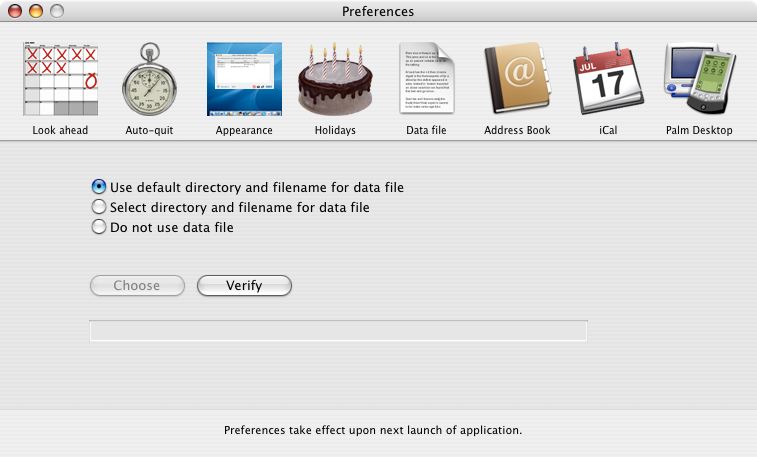Minimize the Preferences window with yellow button
Screen dimensions: 757x457
(x=36, y=12)
